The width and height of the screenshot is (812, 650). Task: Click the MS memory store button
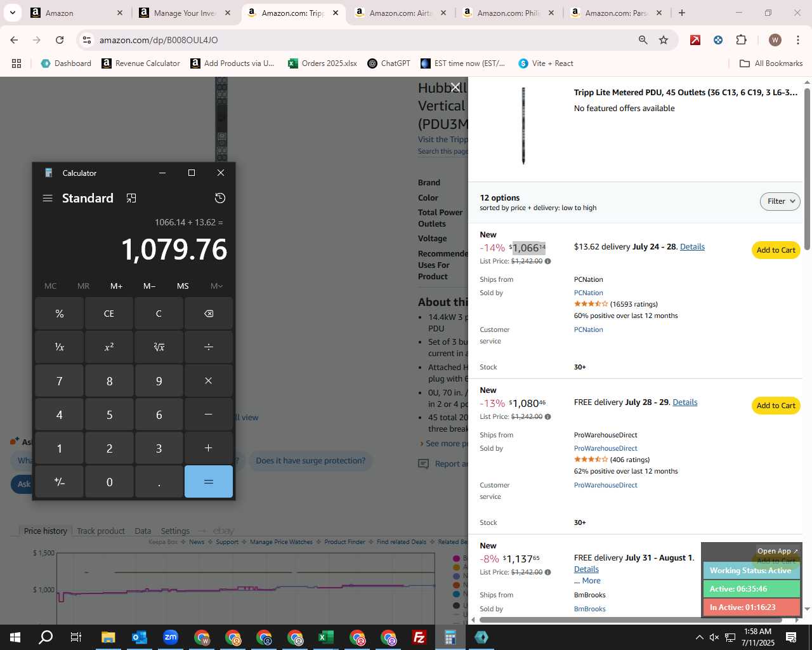click(183, 286)
